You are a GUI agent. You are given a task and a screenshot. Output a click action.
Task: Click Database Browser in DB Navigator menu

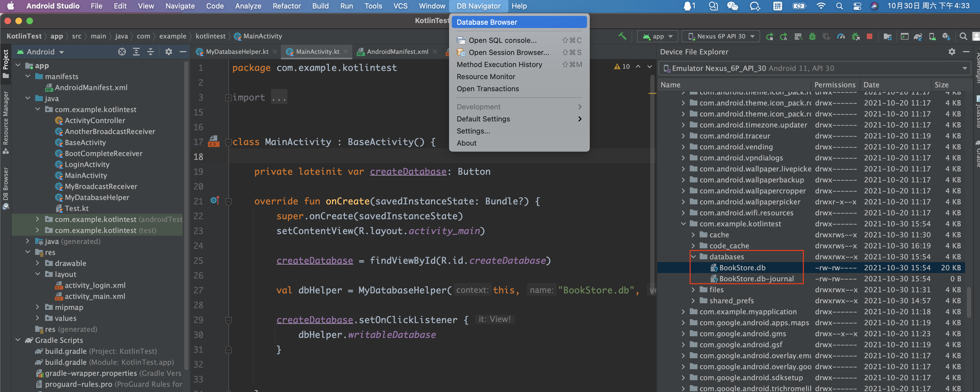(x=487, y=22)
